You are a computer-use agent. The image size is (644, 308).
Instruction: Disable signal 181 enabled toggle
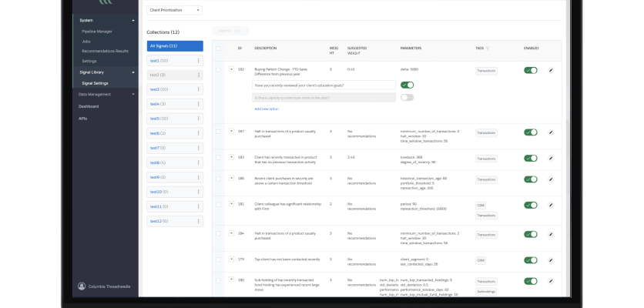click(531, 205)
